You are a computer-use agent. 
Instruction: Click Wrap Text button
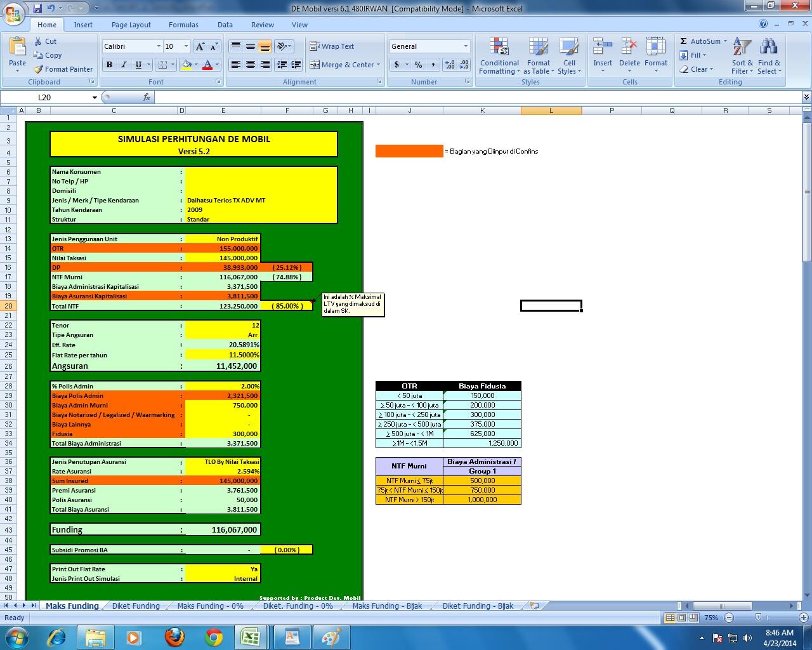(332, 46)
